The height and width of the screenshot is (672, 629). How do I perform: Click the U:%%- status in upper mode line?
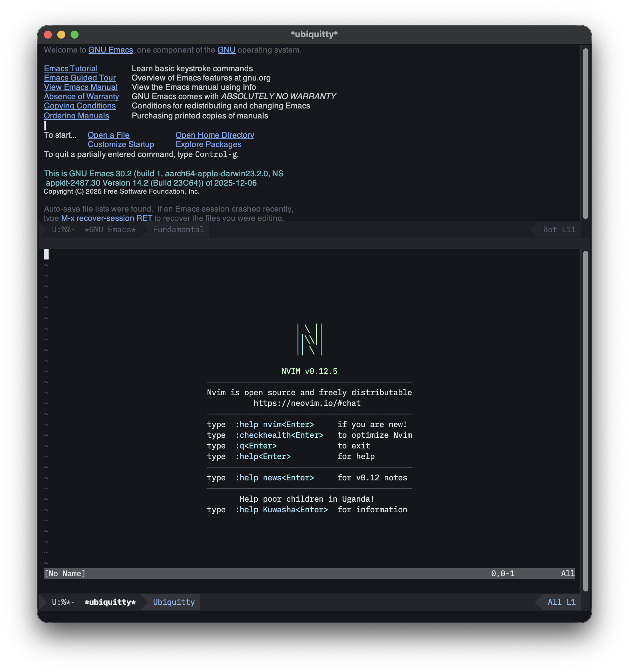tap(63, 230)
